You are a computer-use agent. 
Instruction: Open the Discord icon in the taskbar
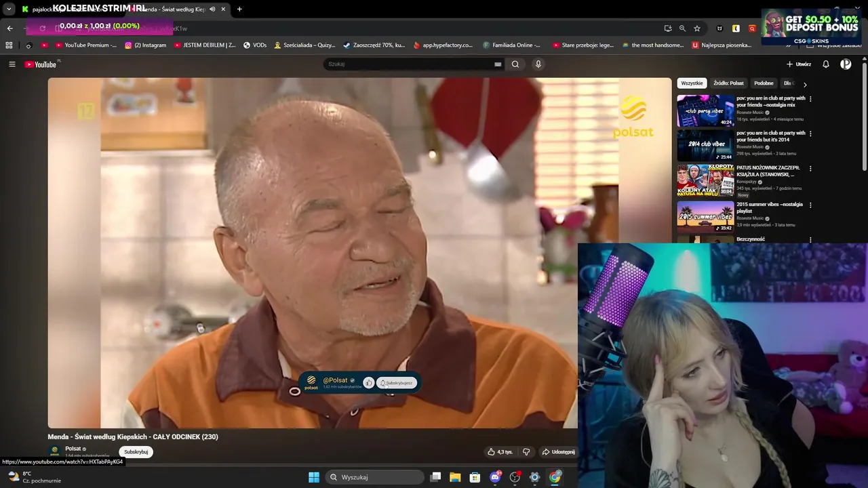pos(495,477)
